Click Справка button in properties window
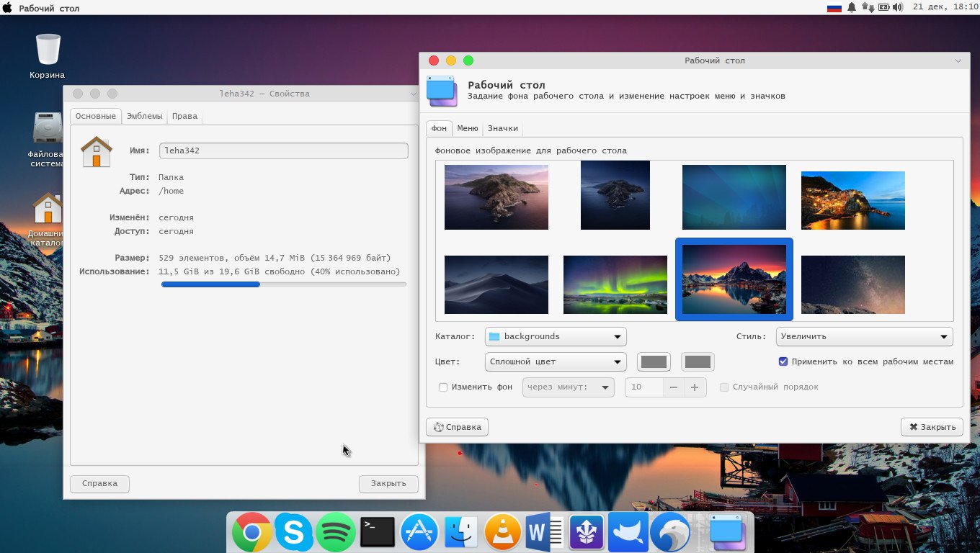 tap(99, 483)
